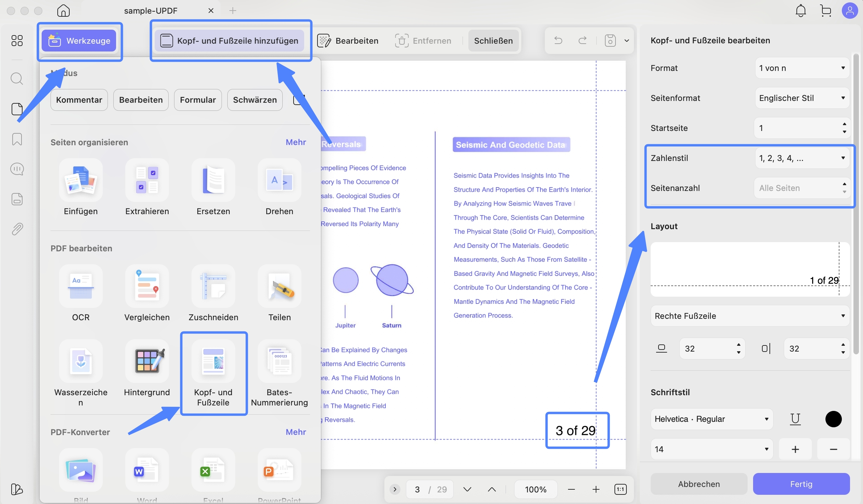Expand the Rechte Fußzeile position dropdown
This screenshot has width=863, height=504.
750,316
